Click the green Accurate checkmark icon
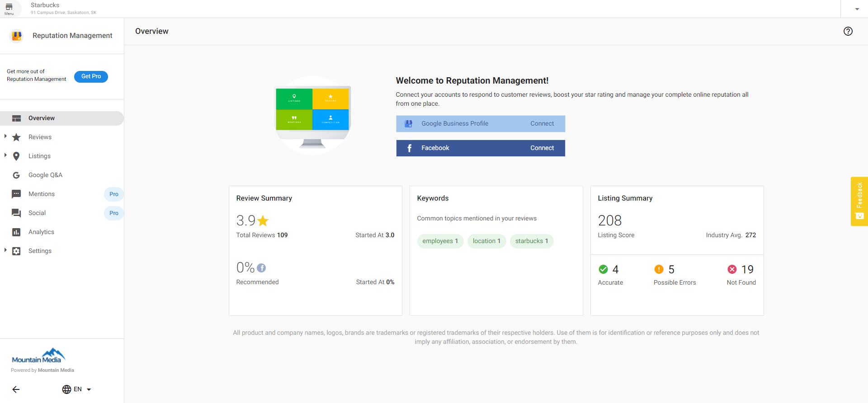 [603, 270]
